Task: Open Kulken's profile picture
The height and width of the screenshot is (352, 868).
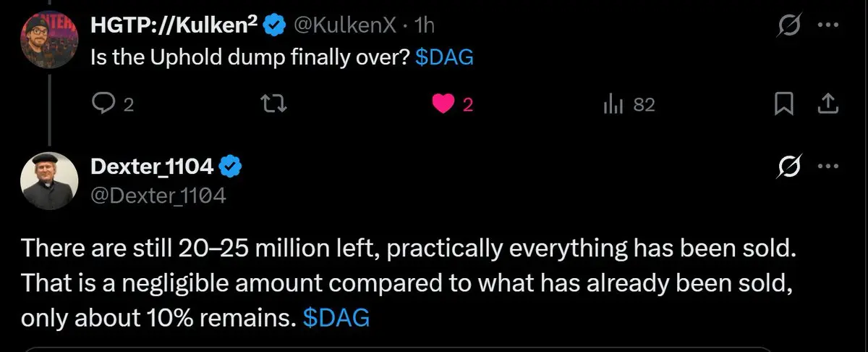Action: pos(49,38)
